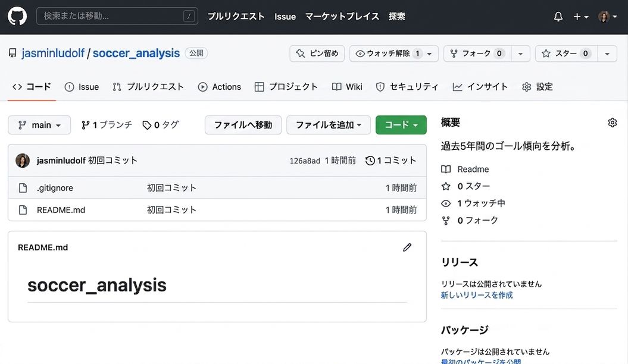Open the パッケージ section heading
628x364 pixels.
pos(465,330)
